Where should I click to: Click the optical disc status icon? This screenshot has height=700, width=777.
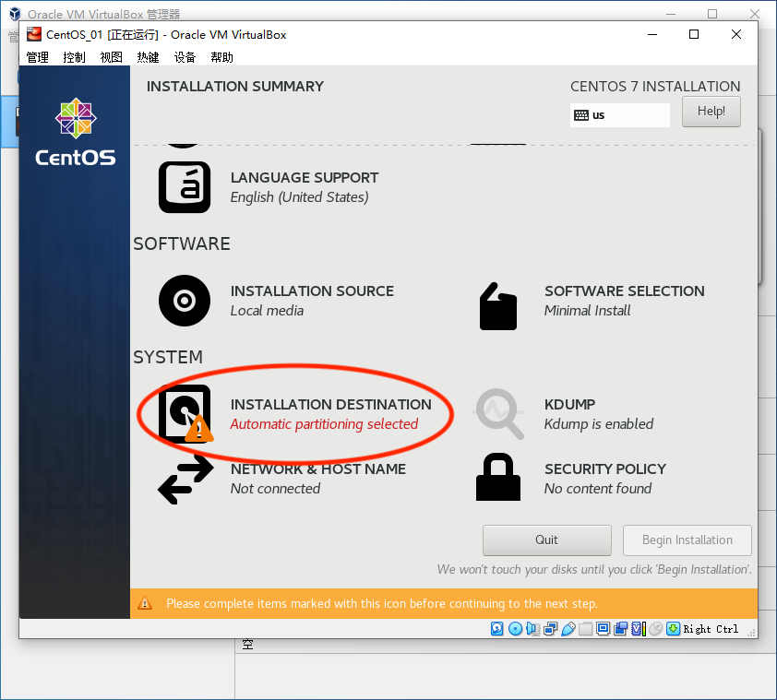click(515, 629)
